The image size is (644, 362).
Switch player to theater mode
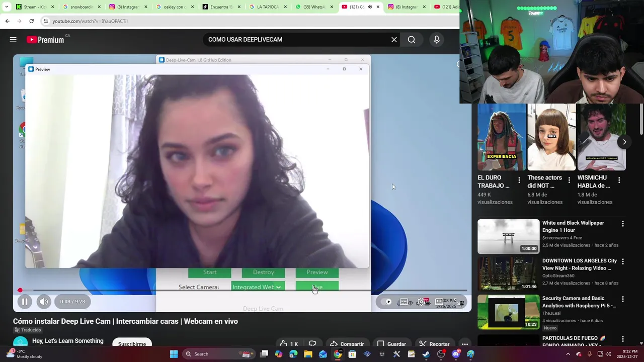pos(439,301)
